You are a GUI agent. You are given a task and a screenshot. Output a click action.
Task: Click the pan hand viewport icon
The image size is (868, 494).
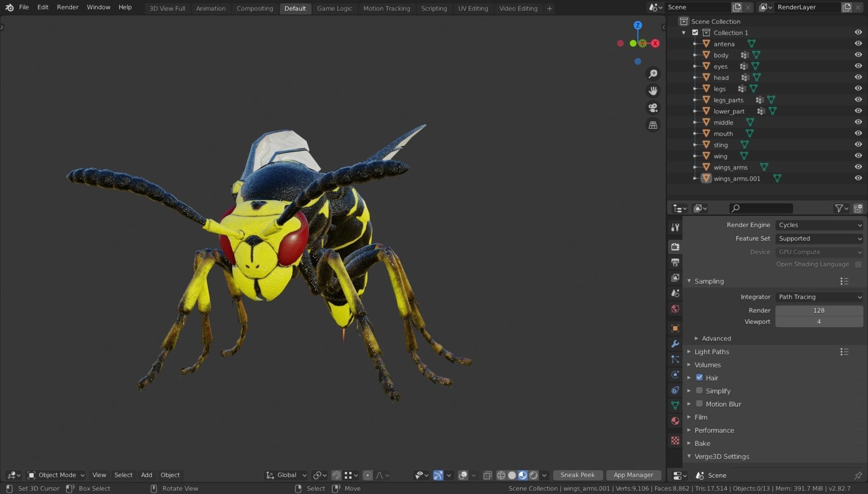653,91
